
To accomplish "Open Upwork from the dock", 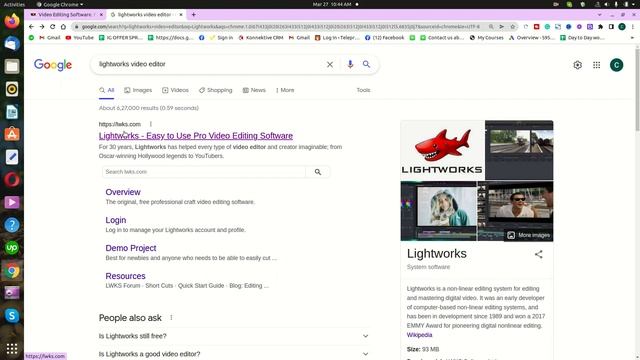I will (12, 248).
